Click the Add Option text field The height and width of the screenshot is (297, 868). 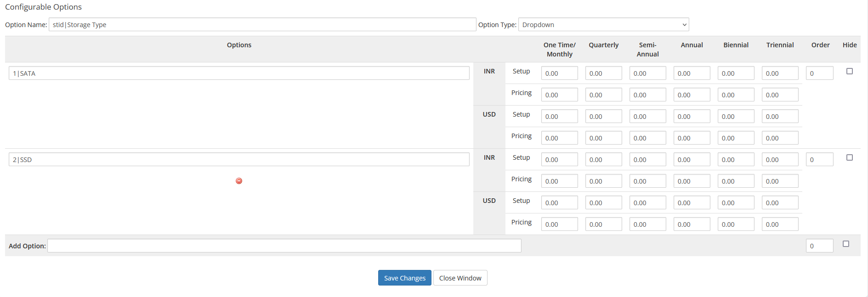[x=284, y=246]
